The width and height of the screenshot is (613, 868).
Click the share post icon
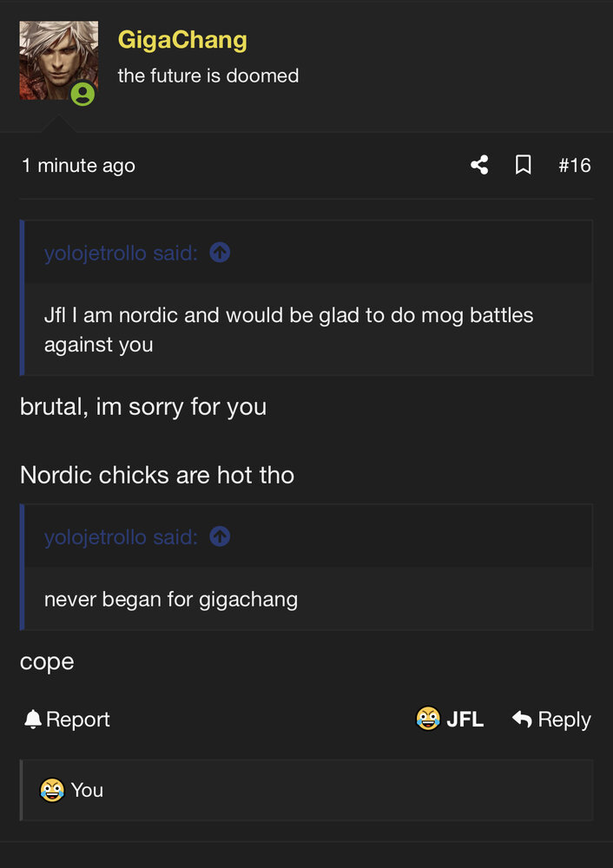coord(479,165)
